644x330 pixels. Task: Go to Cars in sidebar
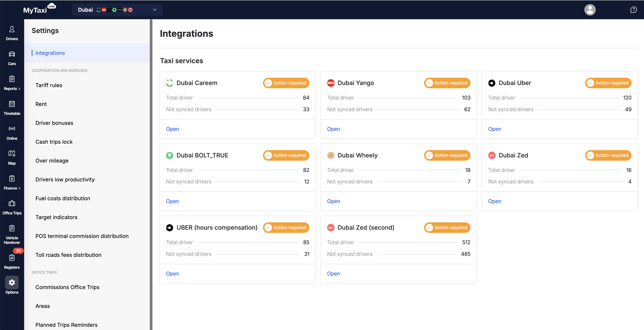point(12,58)
